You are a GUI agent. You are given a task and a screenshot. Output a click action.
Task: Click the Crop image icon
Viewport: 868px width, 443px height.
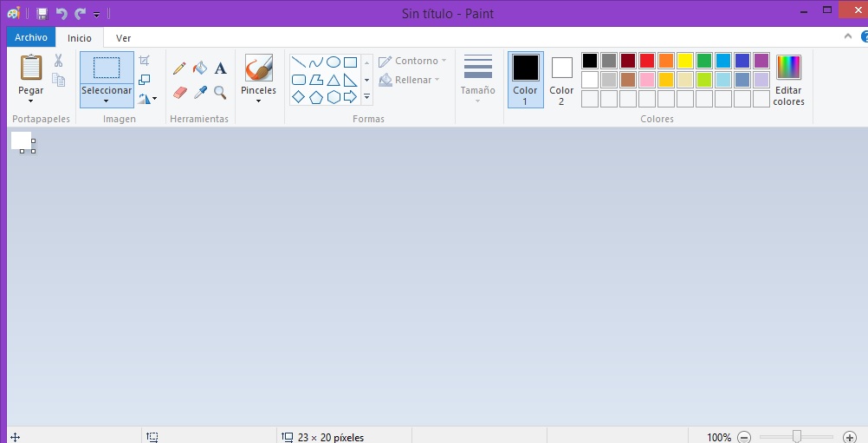145,61
